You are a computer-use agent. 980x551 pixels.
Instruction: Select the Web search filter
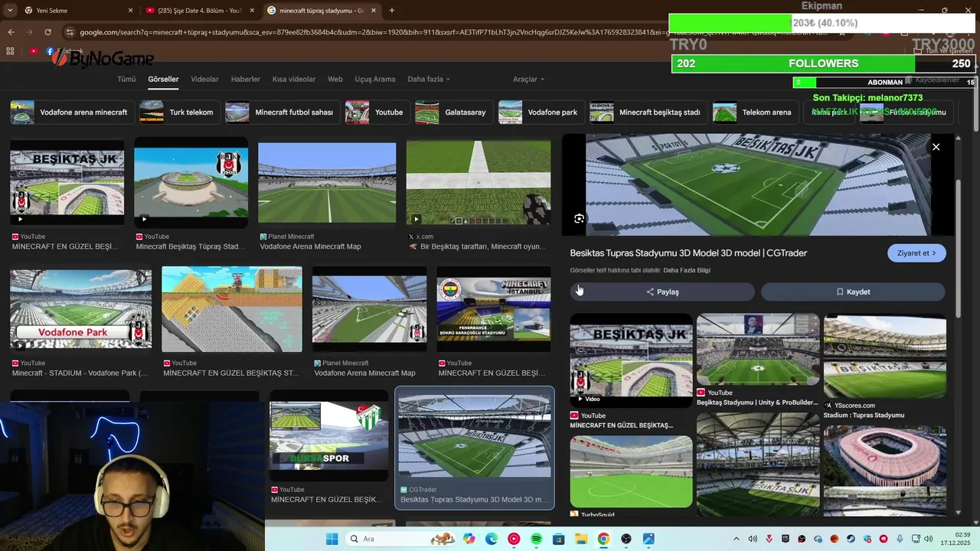tap(335, 80)
